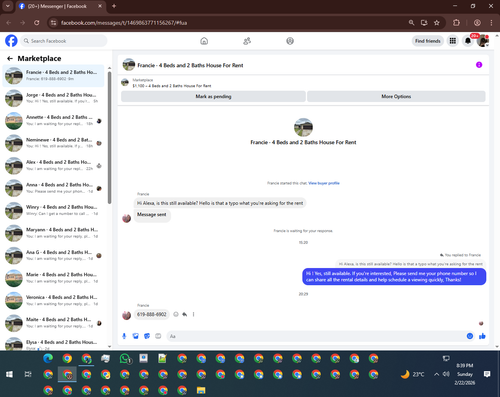The width and height of the screenshot is (500, 397).
Task: Choose a sticker icon
Action: [147, 336]
